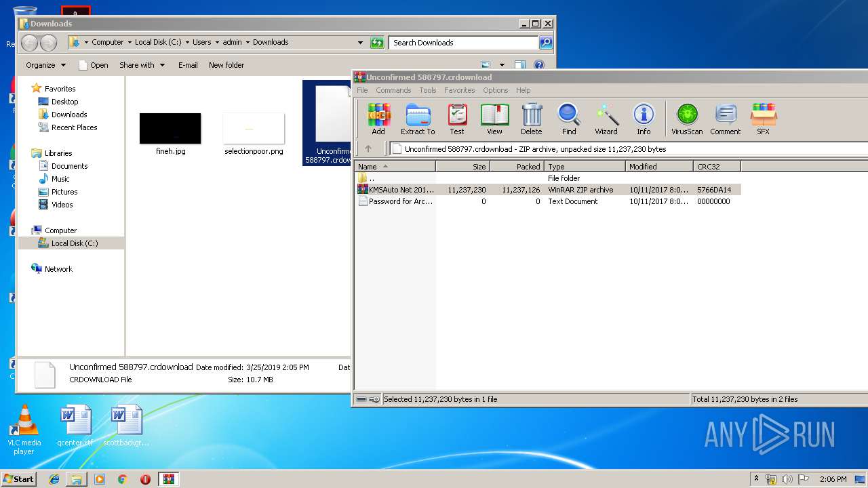Go up one level in WinRAR

[x=368, y=149]
